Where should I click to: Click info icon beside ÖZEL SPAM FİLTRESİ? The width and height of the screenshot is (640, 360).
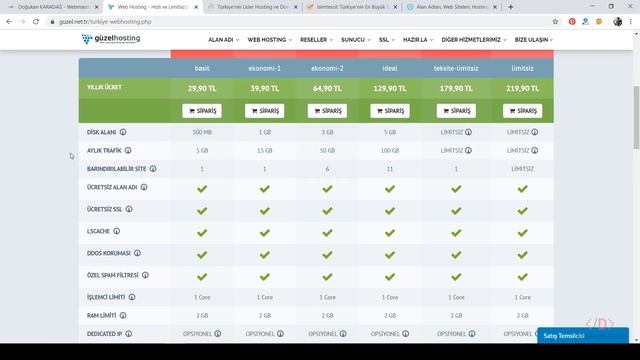[145, 275]
